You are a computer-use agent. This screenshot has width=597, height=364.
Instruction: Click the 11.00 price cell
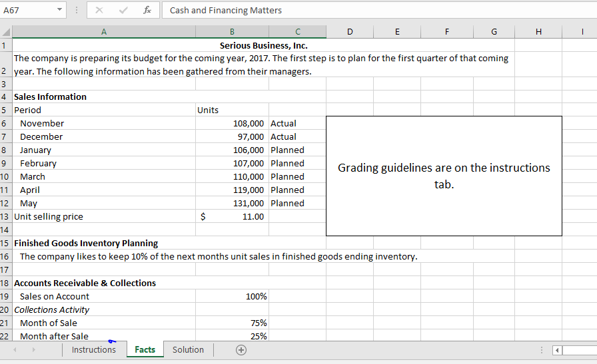(x=232, y=216)
